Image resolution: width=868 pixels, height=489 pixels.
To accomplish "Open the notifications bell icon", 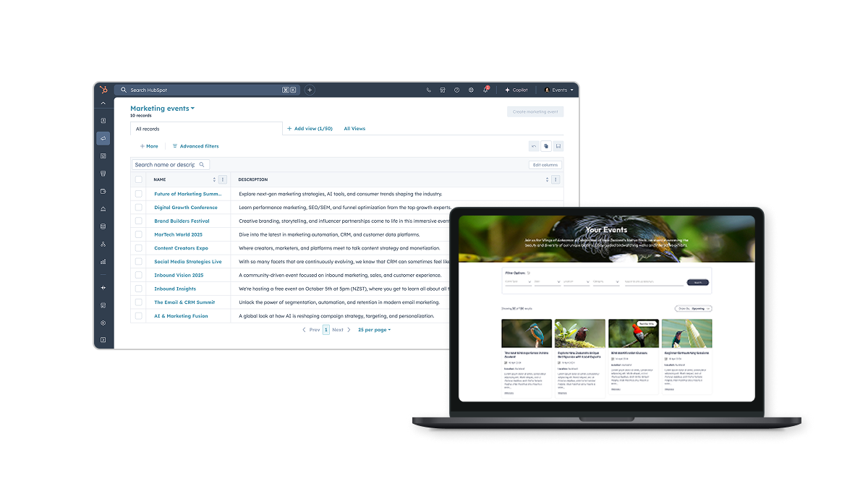I will click(486, 90).
